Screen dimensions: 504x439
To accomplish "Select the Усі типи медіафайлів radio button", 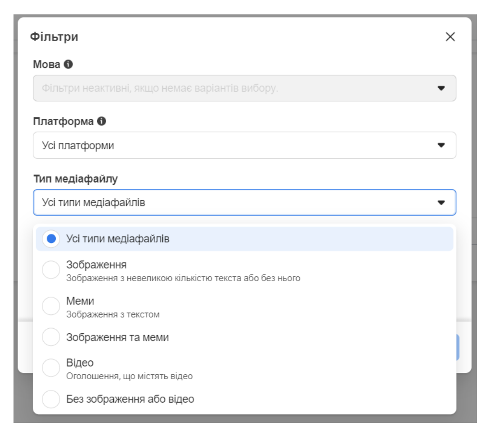I will 51,239.
